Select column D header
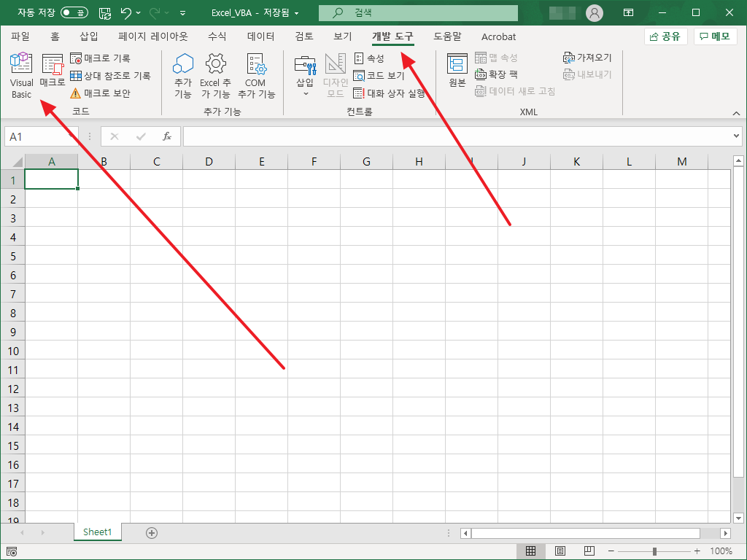747x560 pixels. [209, 162]
